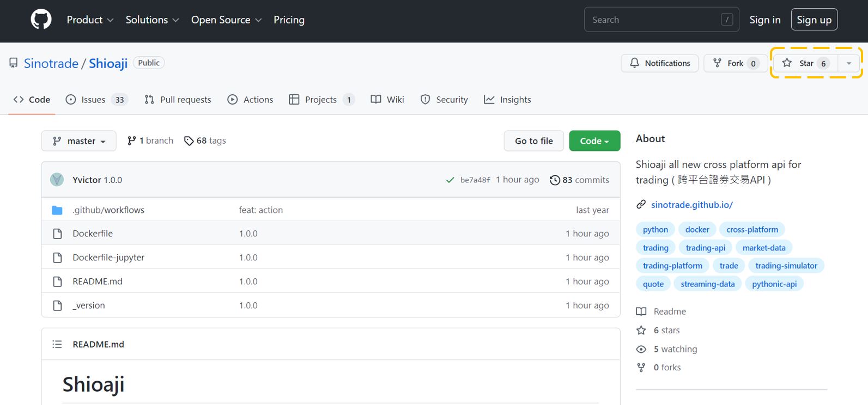Open the 1.0.0 commit message beside Yvictor
This screenshot has width=868, height=409.
(x=113, y=180)
